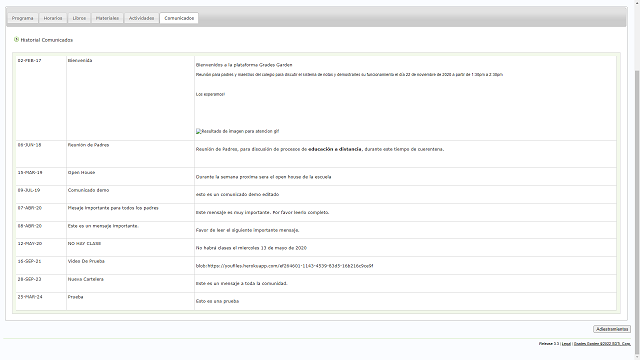The image size is (640, 360).
Task: Click 'Bienvenidos a la plataforma Grades Garden'
Action: (244, 65)
